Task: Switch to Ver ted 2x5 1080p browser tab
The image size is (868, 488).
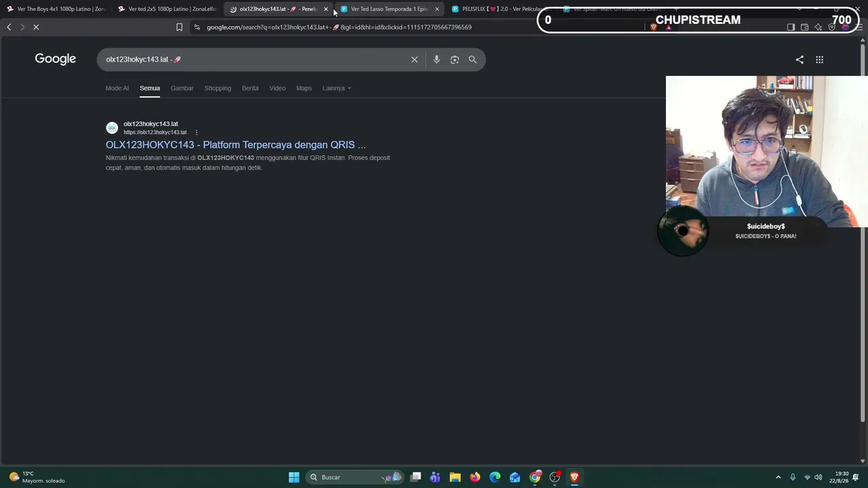Action: pyautogui.click(x=166, y=9)
